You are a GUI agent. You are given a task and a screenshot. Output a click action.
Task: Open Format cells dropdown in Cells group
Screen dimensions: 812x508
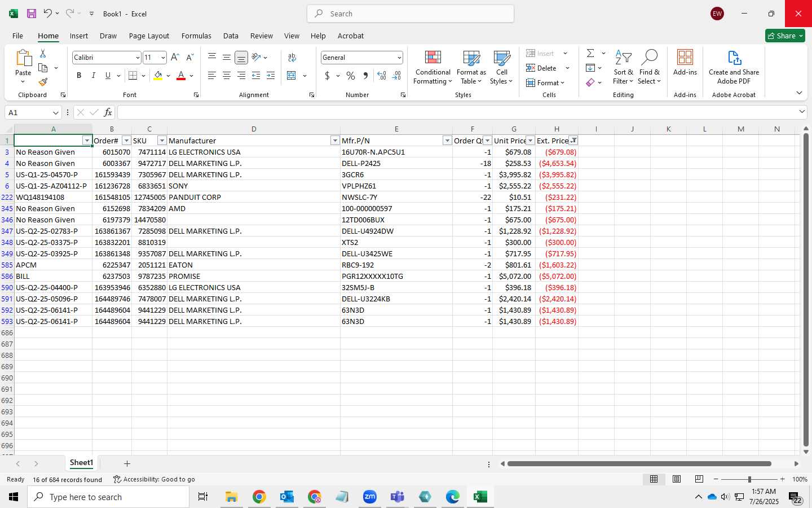tap(545, 83)
